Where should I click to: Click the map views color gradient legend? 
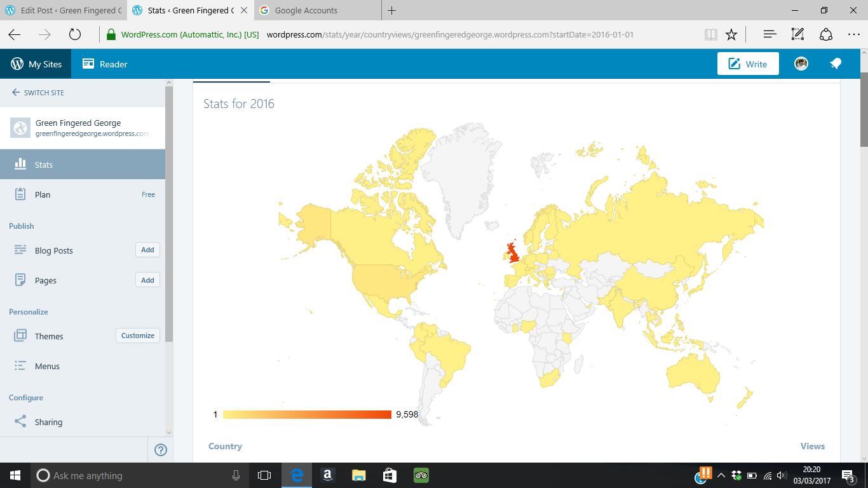pos(307,414)
